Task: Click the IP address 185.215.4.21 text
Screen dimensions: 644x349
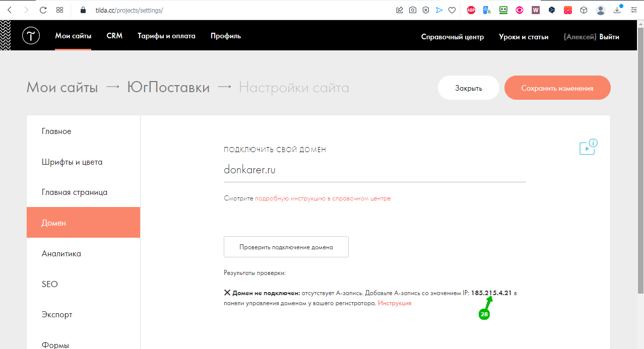Action: coord(491,293)
